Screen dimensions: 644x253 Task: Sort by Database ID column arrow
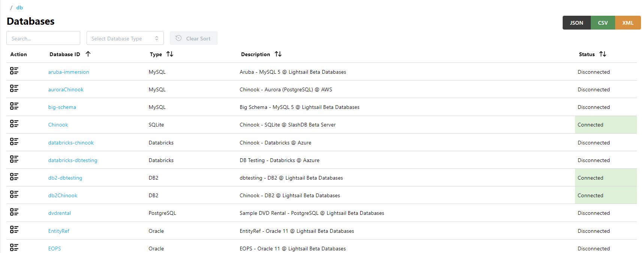pyautogui.click(x=88, y=54)
